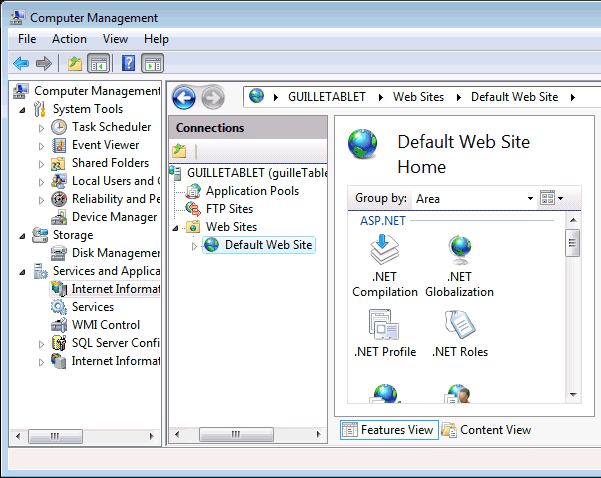Viewport: 601px width, 478px height.
Task: Expand the Event Viewer node
Action: [41, 146]
